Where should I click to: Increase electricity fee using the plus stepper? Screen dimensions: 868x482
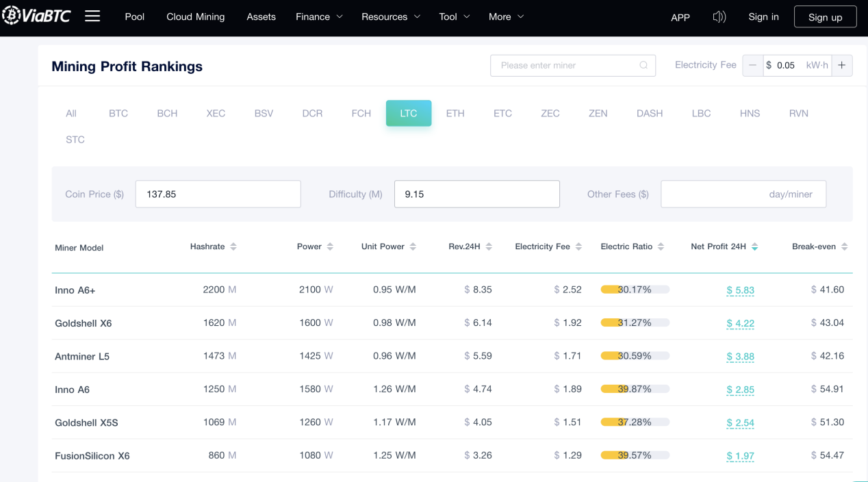[842, 65]
